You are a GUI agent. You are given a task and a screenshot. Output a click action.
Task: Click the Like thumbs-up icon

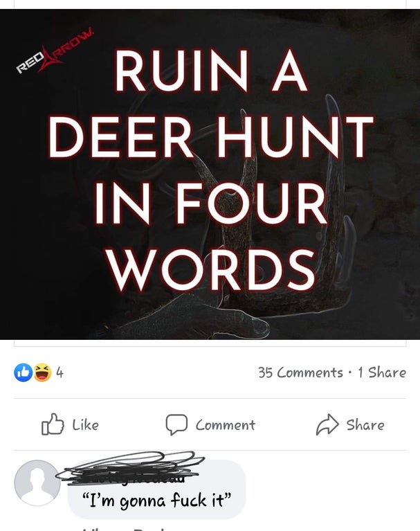click(x=53, y=424)
